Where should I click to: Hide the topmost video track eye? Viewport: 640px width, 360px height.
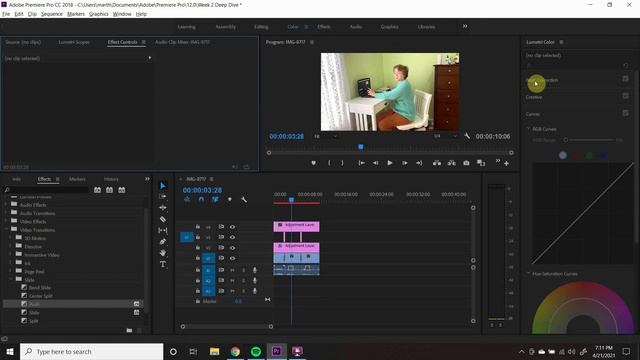(232, 227)
